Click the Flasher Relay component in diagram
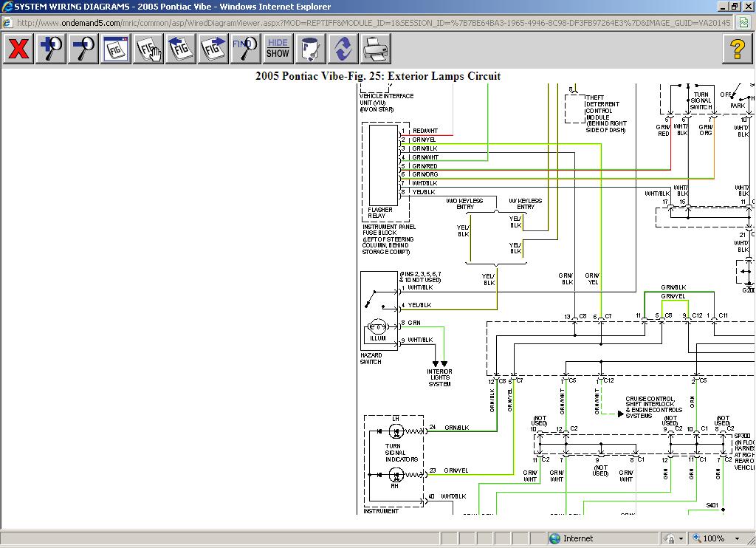The height and width of the screenshot is (548, 756). pyautogui.click(x=382, y=164)
